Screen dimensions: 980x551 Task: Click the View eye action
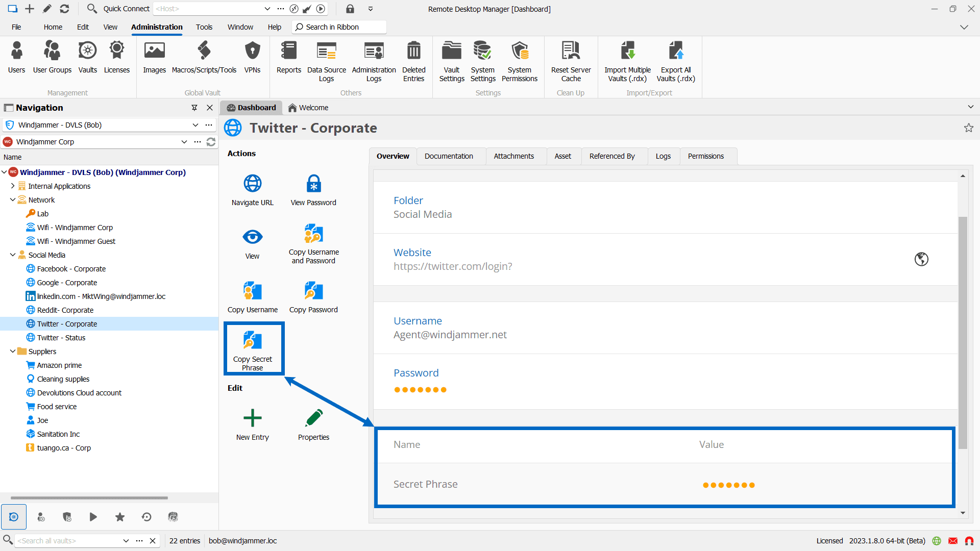pos(253,244)
